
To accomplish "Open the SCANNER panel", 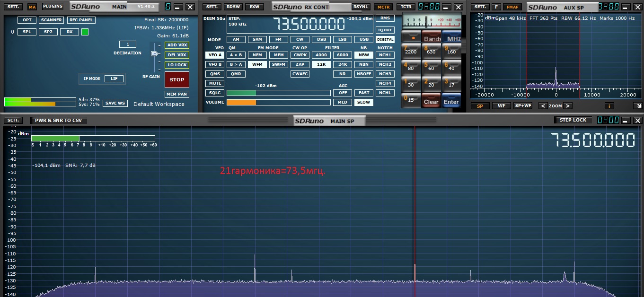I will click(x=51, y=20).
